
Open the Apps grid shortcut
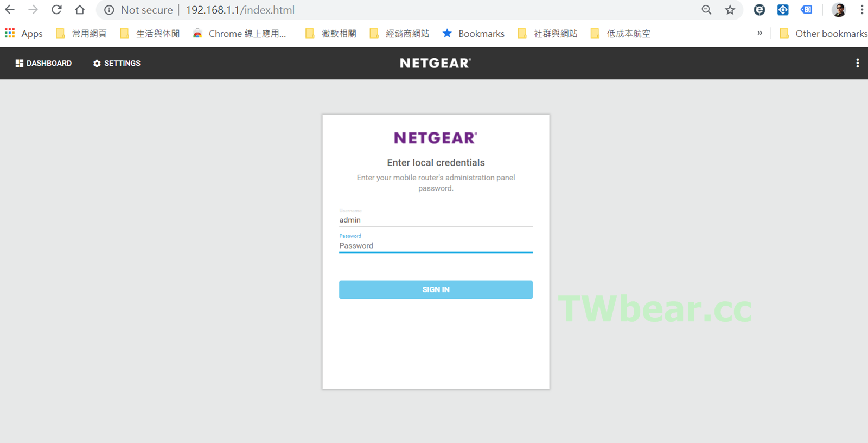24,34
